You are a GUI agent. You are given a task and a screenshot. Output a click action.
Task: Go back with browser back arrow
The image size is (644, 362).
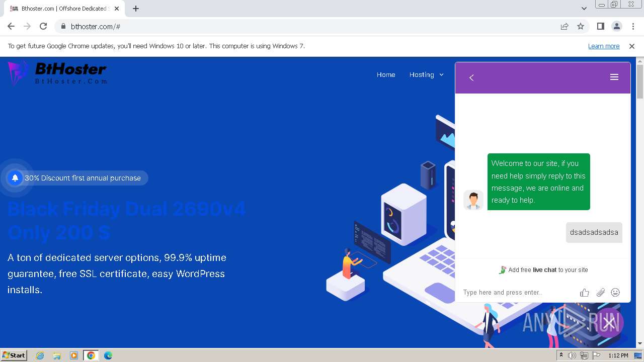coord(11,26)
